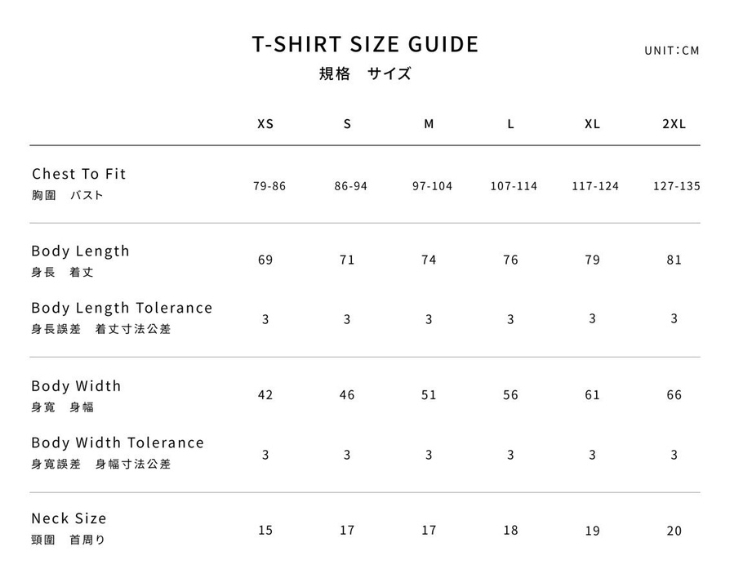Click the UNIT:CM label
The image size is (729, 569).
tap(672, 50)
